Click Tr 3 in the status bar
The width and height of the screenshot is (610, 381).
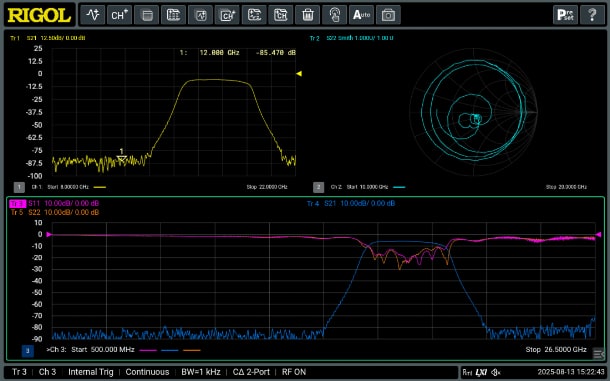[x=19, y=372]
